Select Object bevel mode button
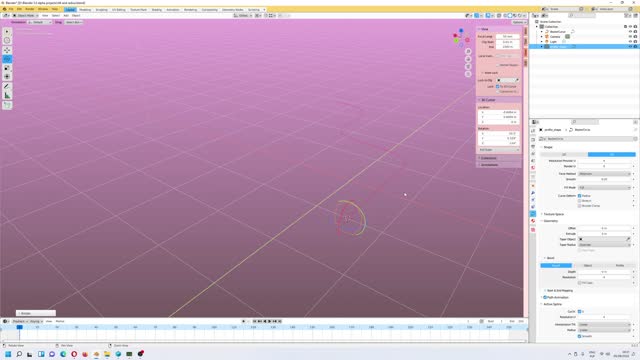 pyautogui.click(x=588, y=265)
